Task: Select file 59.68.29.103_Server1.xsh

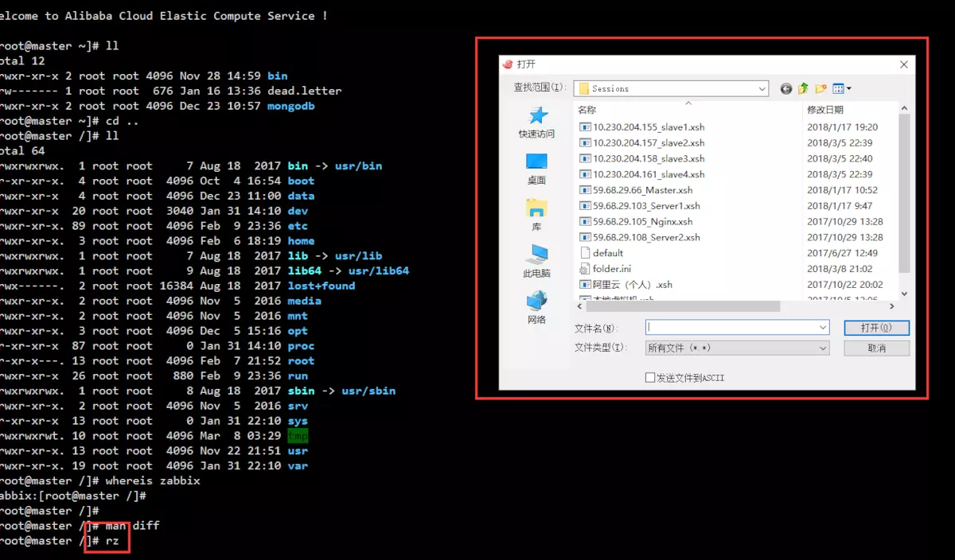Action: [x=640, y=206]
